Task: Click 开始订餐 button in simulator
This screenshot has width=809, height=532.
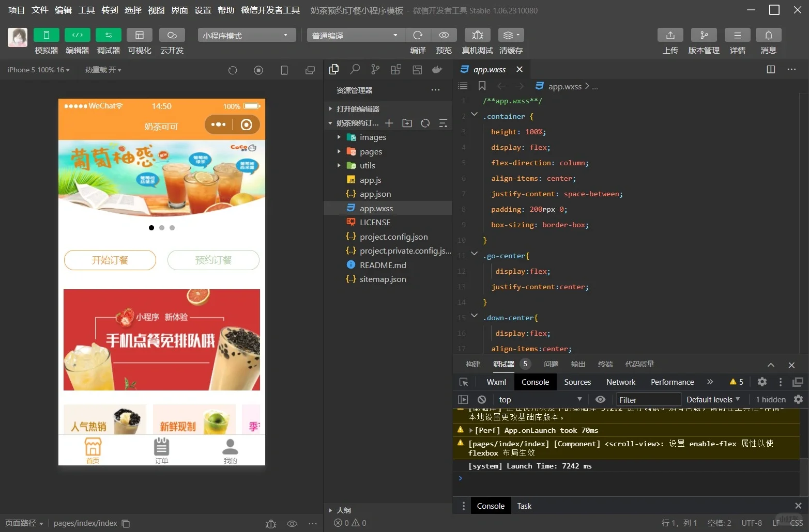Action: point(110,260)
